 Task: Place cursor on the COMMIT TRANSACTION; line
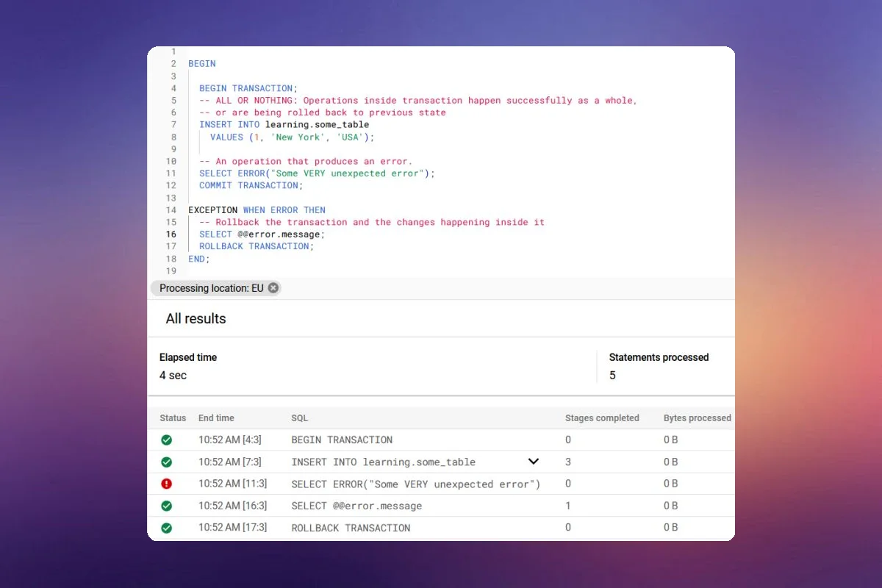[251, 185]
